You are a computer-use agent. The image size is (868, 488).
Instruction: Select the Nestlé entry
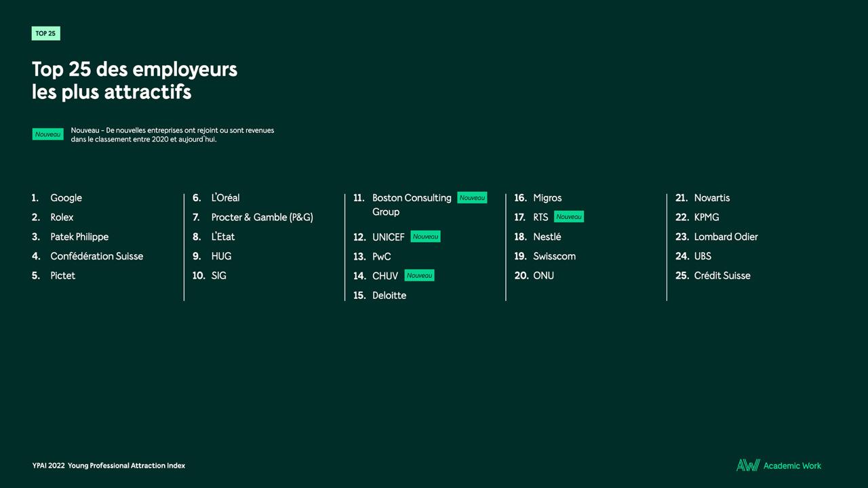[547, 237]
